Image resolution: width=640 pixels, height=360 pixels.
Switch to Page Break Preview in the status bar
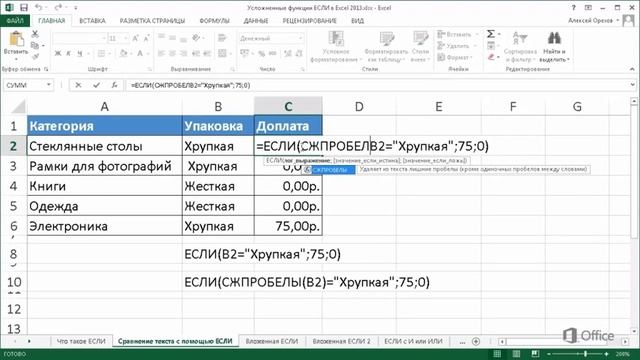(535, 354)
